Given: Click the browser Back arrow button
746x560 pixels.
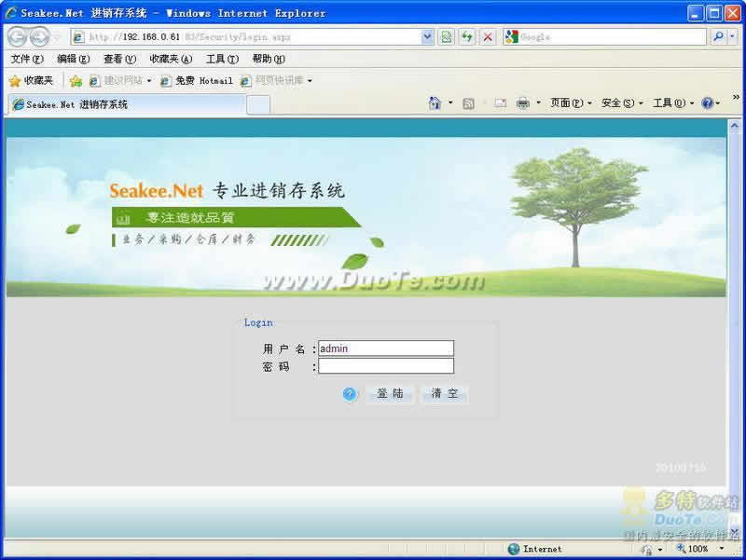Looking at the screenshot, I should click(17, 37).
